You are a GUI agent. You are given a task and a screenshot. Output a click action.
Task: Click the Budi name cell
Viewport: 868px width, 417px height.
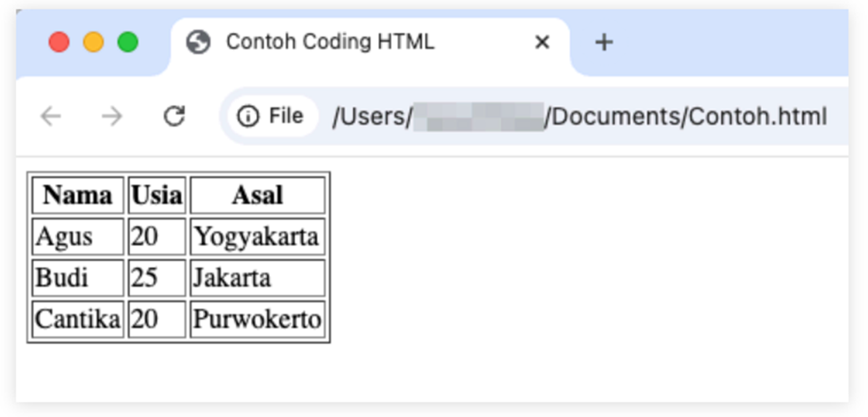point(77,278)
